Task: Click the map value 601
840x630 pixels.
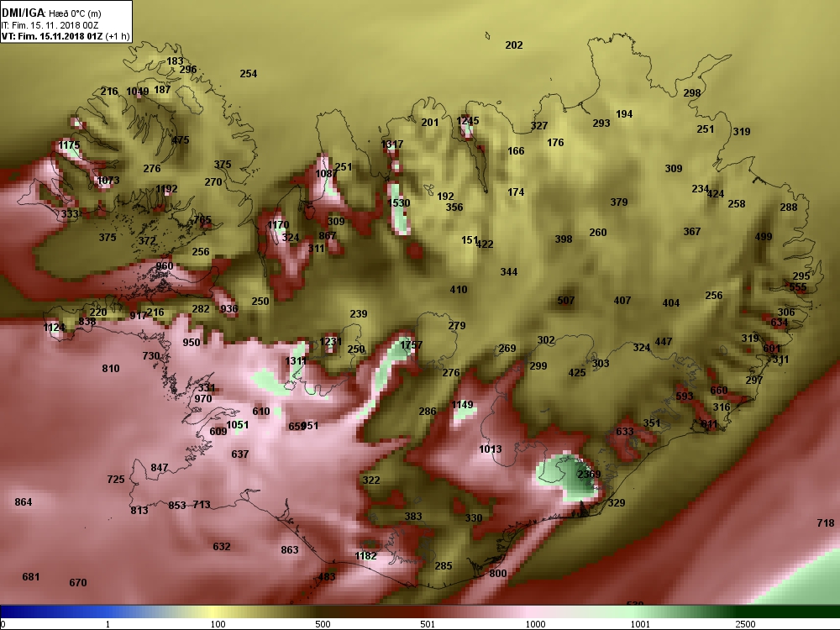Action: 771,349
